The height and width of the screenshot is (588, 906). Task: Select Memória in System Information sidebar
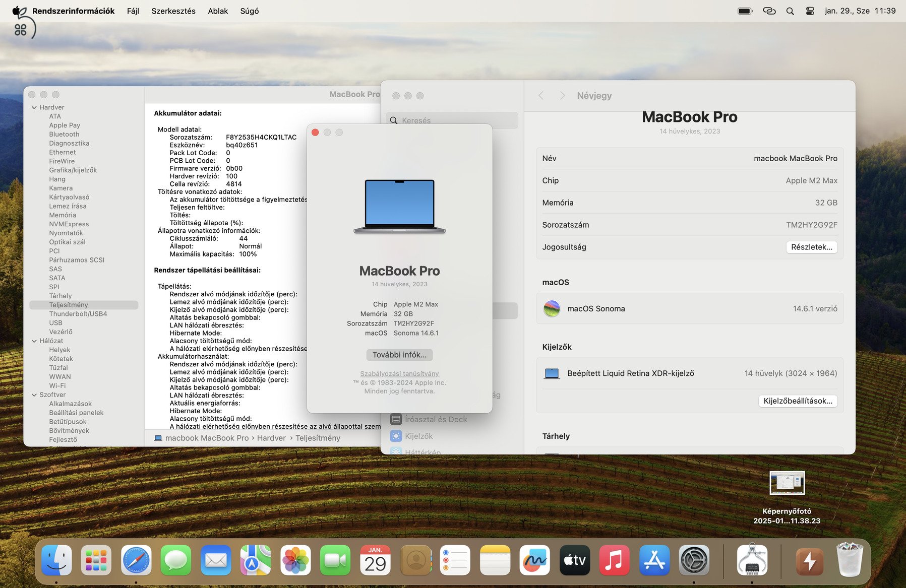[x=63, y=215]
